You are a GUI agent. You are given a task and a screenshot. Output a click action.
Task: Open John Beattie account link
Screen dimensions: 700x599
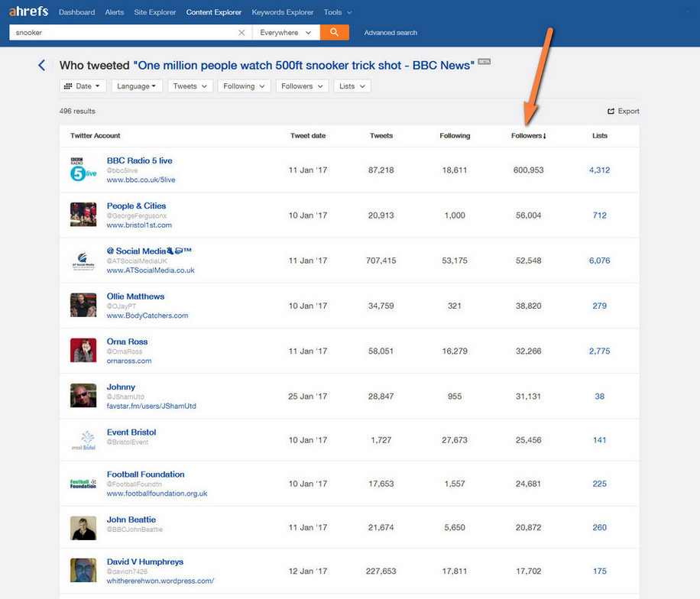[x=131, y=520]
